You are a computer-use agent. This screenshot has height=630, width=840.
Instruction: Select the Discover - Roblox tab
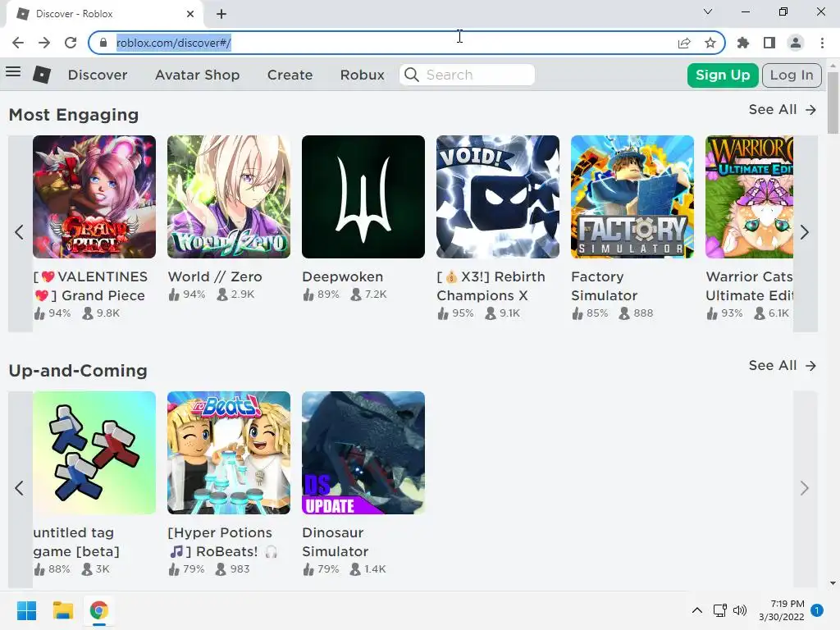[x=104, y=14]
